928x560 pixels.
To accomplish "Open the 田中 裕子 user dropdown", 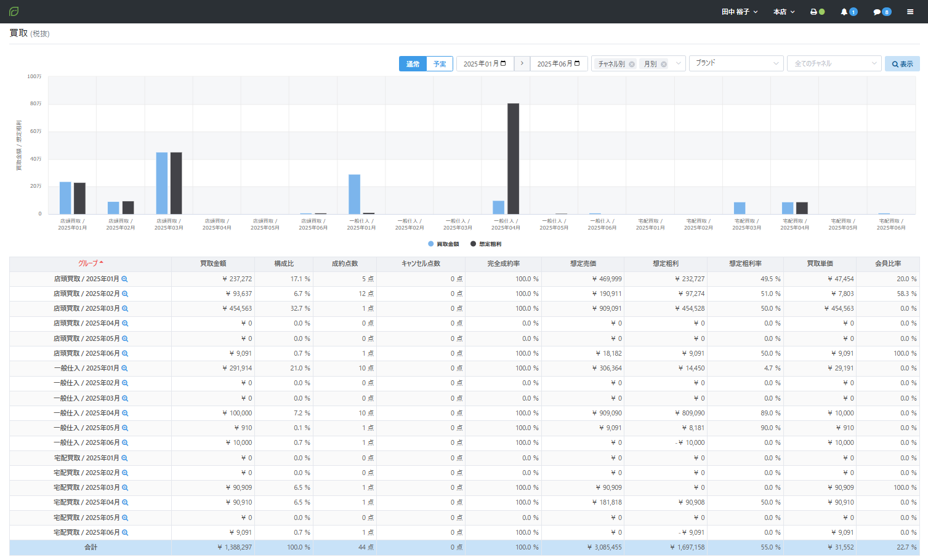I will pos(739,12).
